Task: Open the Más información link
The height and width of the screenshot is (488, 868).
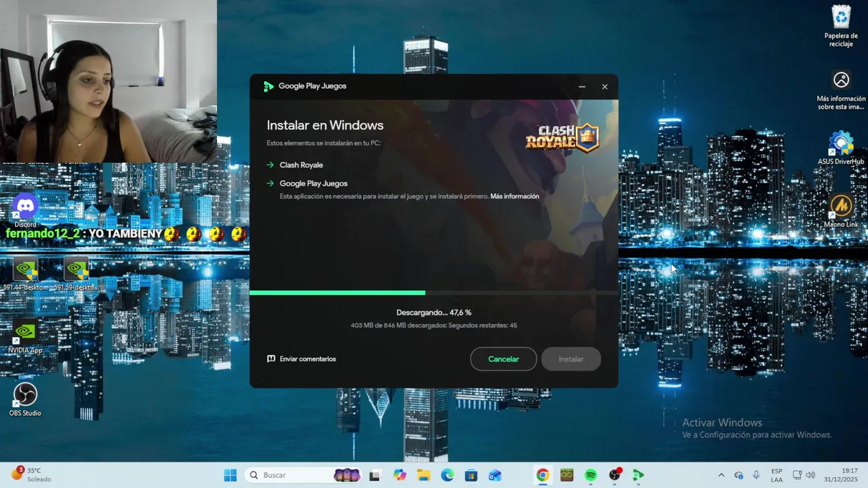Action: point(515,197)
